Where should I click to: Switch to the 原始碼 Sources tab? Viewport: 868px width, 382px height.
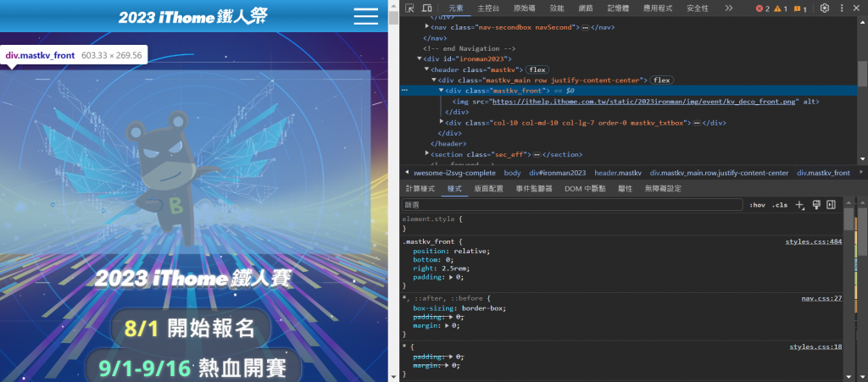[524, 8]
